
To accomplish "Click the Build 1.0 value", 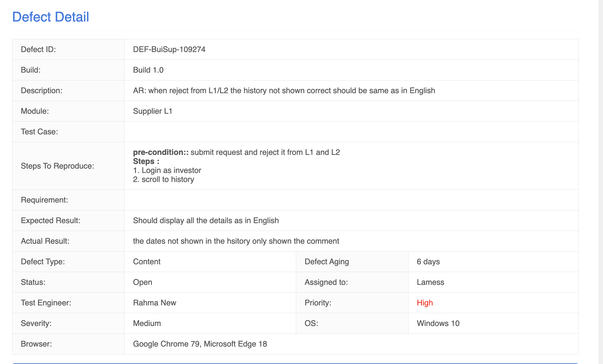I will click(148, 70).
